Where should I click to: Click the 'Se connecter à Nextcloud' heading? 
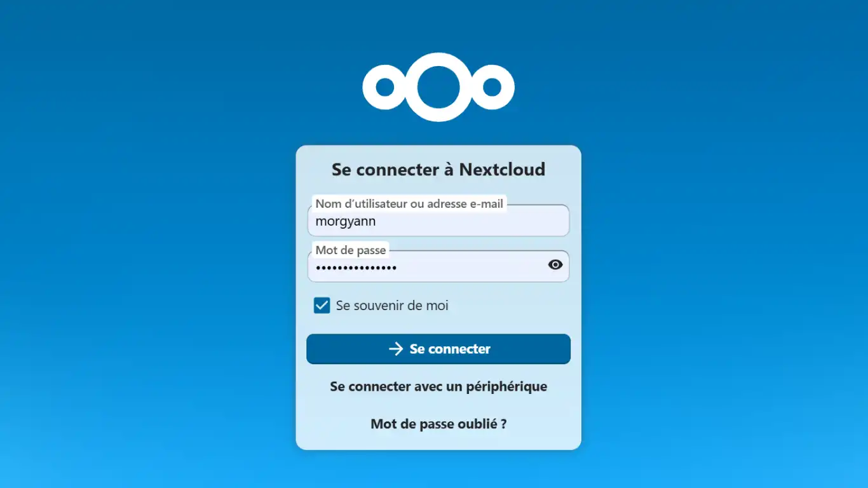point(438,170)
